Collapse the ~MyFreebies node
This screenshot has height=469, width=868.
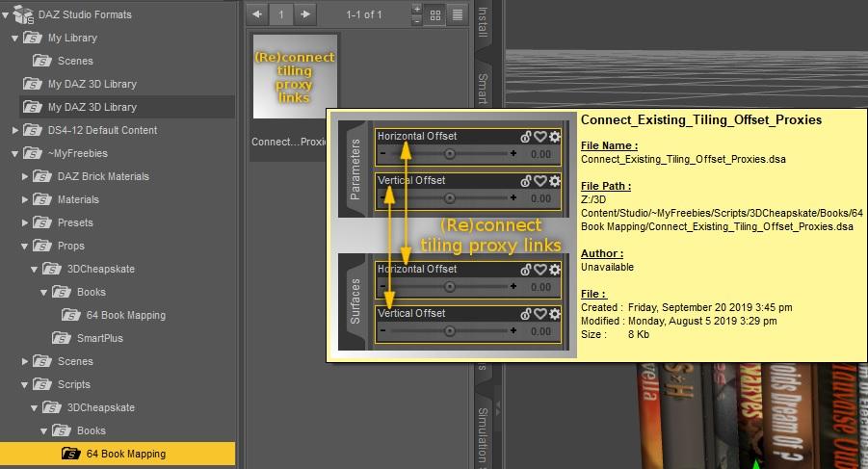[x=15, y=154]
